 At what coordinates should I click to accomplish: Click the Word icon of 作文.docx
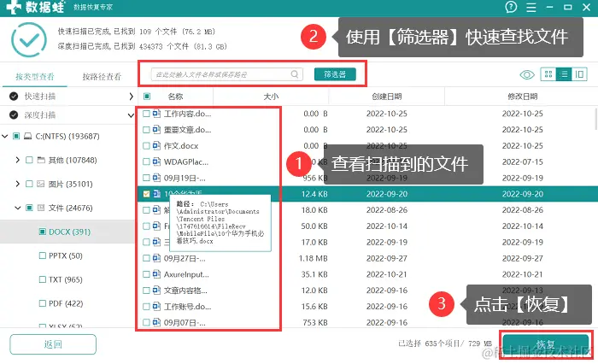(156, 145)
